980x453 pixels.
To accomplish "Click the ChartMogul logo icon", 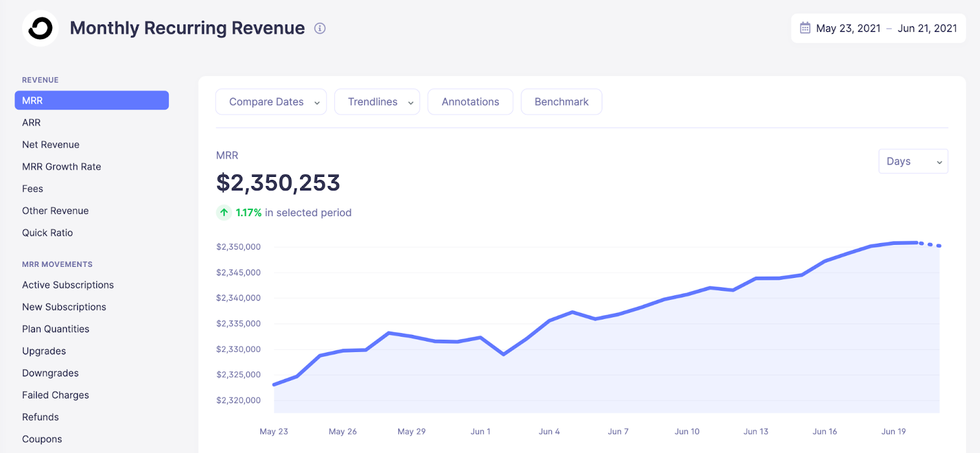I will pyautogui.click(x=40, y=28).
